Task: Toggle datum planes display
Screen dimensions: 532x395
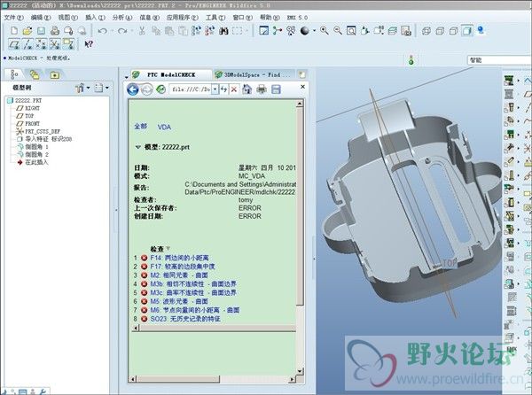Action: point(14,44)
